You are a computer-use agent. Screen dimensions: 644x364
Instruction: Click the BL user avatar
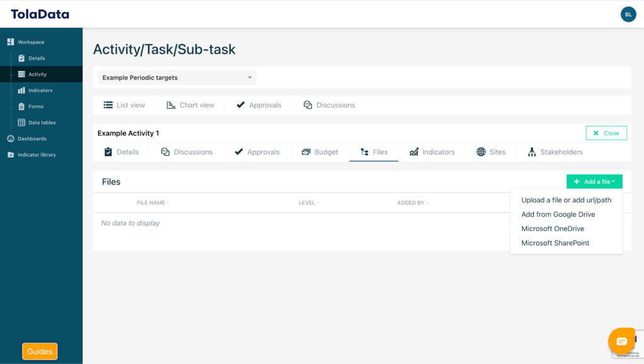[628, 14]
